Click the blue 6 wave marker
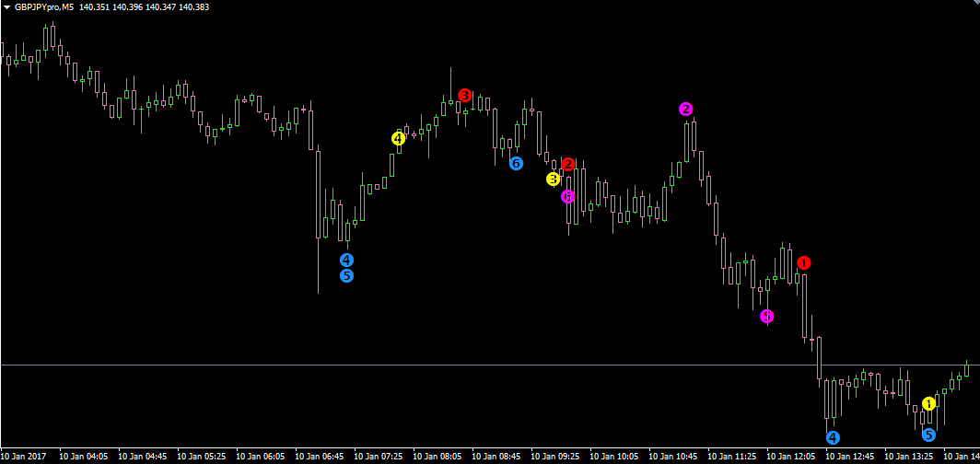The width and height of the screenshot is (980, 464). [516, 163]
